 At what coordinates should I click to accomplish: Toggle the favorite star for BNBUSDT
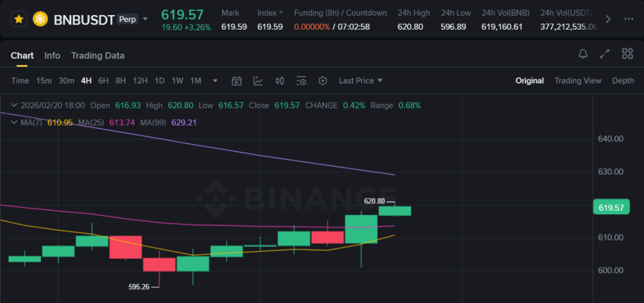(19, 19)
